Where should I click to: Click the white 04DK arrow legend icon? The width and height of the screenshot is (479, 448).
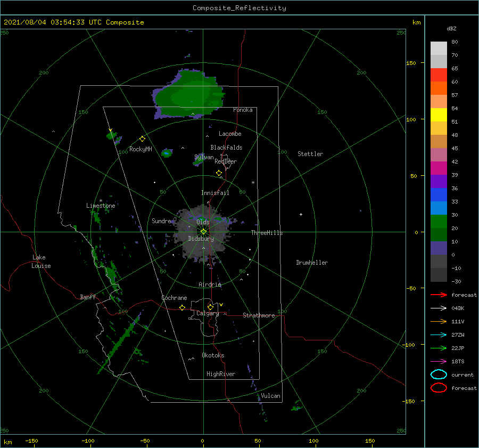[x=439, y=308]
